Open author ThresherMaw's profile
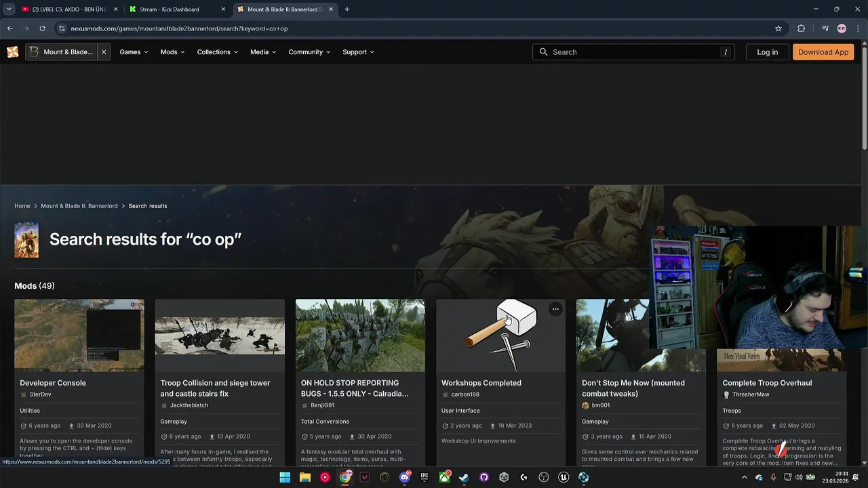This screenshot has width=868, height=488. pos(751,394)
